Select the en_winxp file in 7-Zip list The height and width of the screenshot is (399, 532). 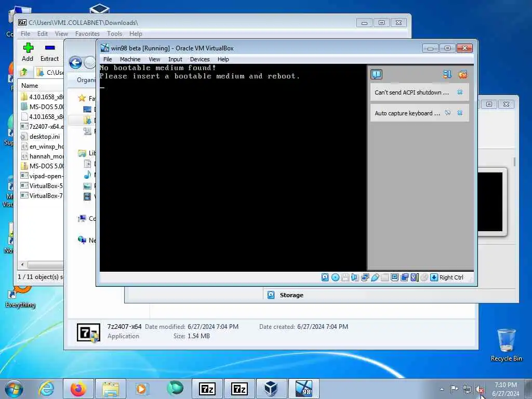click(42, 146)
